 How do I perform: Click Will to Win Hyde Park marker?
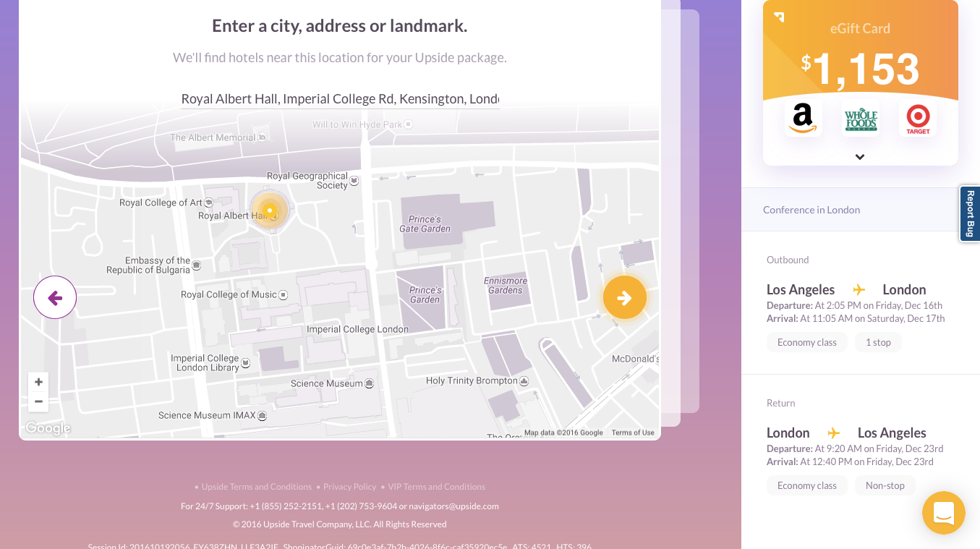409,124
